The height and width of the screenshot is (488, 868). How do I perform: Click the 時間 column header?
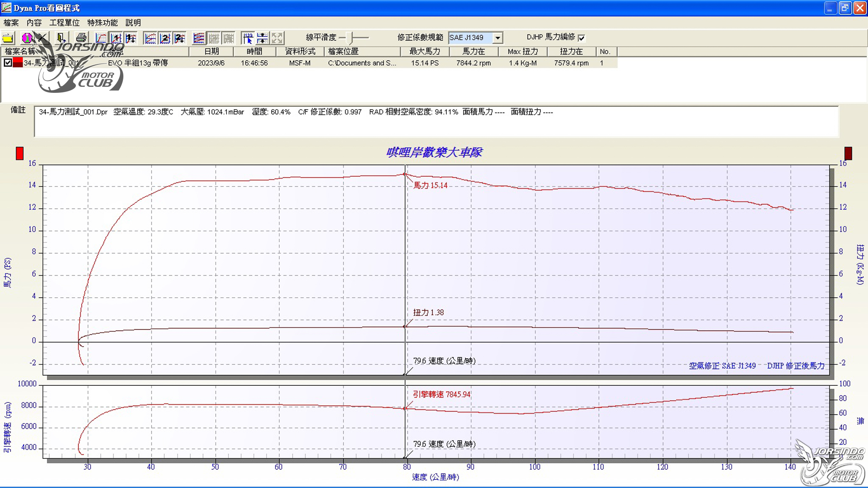click(x=255, y=52)
